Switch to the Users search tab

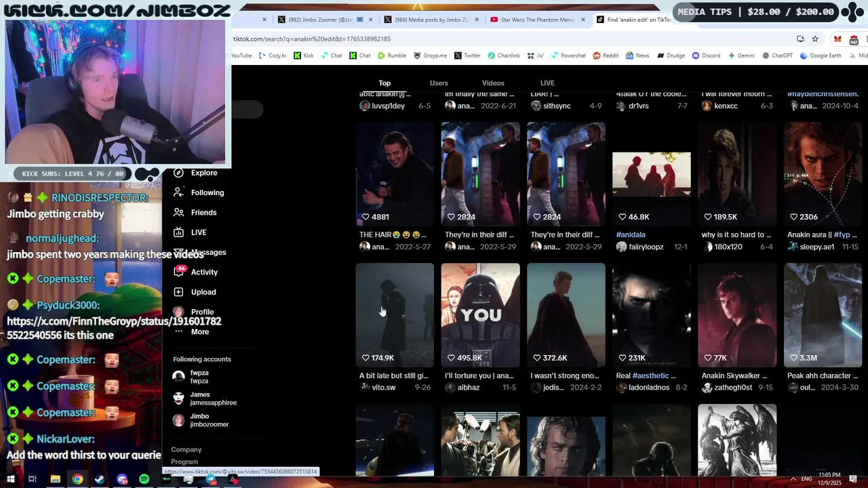pos(439,83)
